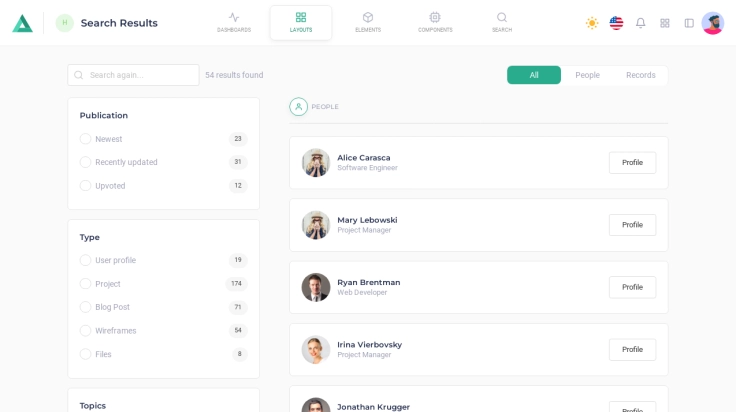Select the Recently updated filter option
Viewport: 736px width, 412px height.
tap(86, 162)
